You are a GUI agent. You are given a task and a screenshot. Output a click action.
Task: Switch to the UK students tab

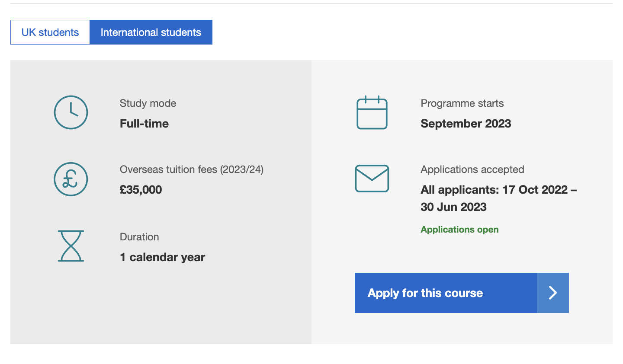click(x=50, y=32)
